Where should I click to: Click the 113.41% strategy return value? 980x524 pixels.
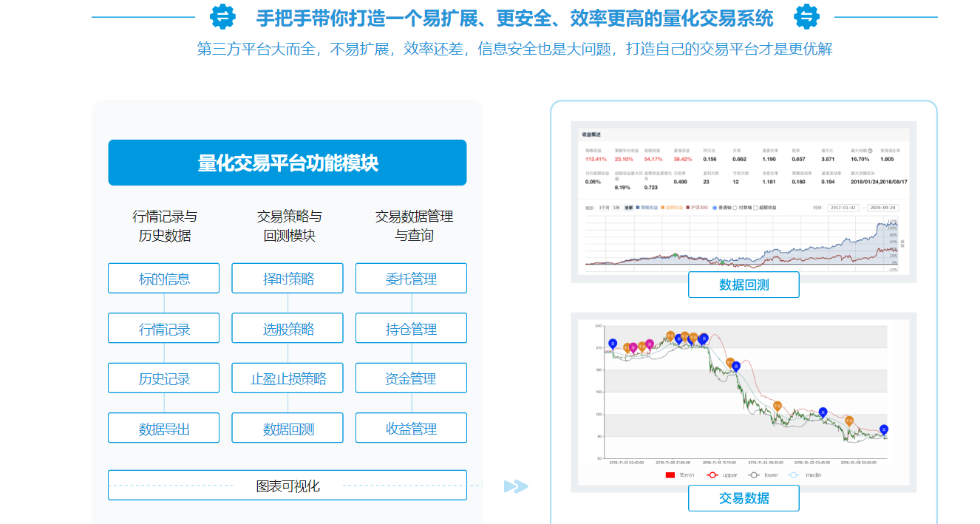click(596, 159)
